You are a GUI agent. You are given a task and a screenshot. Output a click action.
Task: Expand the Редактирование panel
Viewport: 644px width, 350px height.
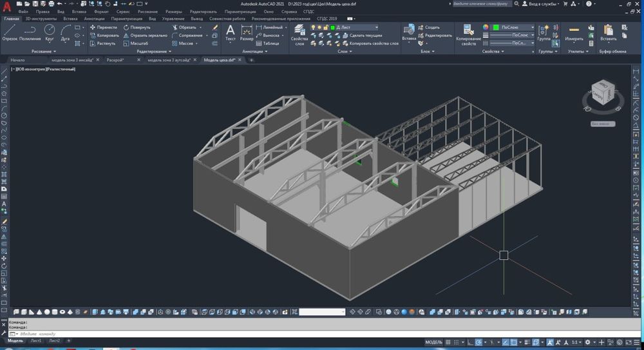(x=153, y=51)
